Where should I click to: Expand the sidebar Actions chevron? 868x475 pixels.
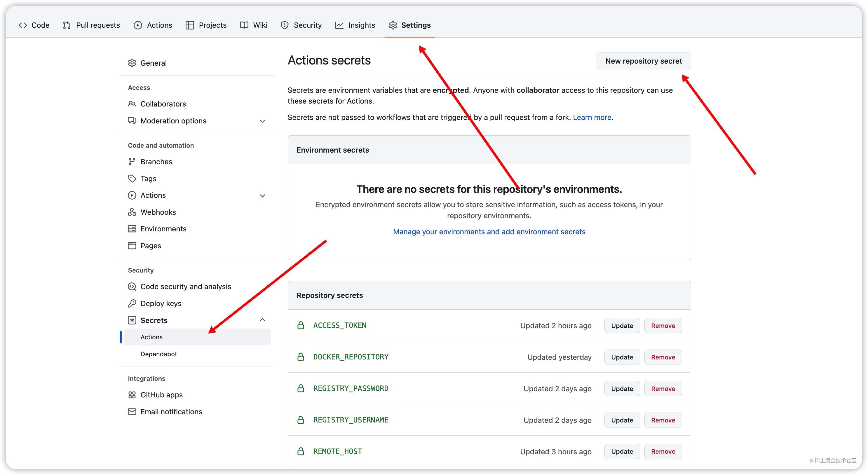[x=262, y=196]
